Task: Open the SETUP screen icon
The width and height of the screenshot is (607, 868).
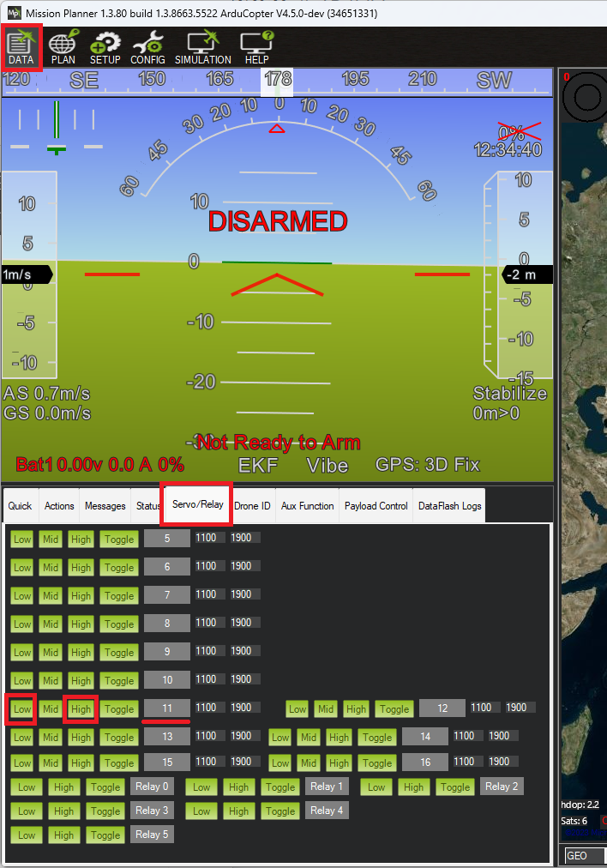Action: tap(105, 48)
